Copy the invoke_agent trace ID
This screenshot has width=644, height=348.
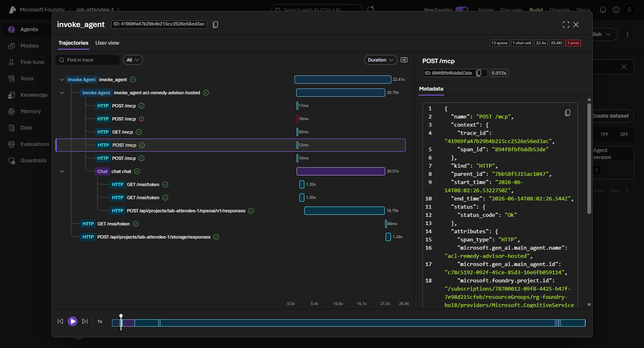215,25
